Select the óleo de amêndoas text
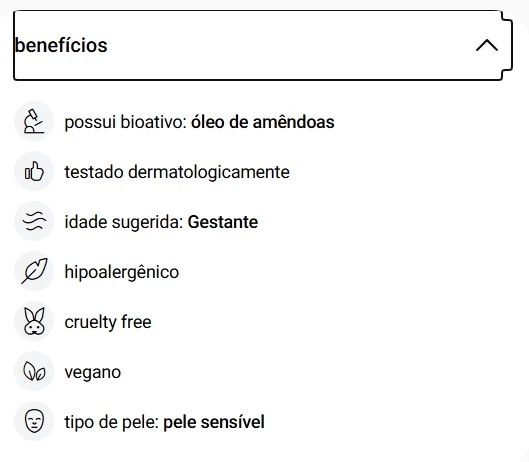 click(x=262, y=122)
